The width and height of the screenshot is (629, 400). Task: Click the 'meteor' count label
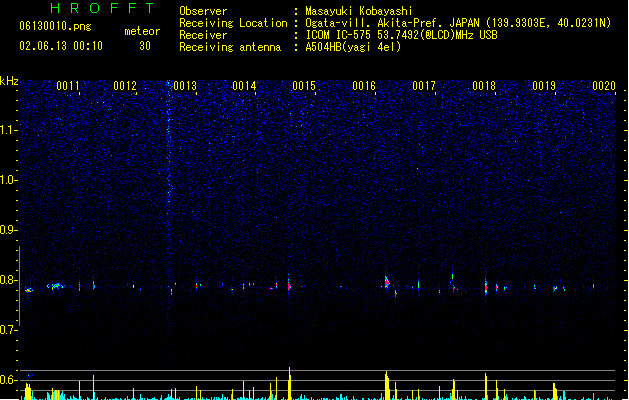[x=142, y=31]
